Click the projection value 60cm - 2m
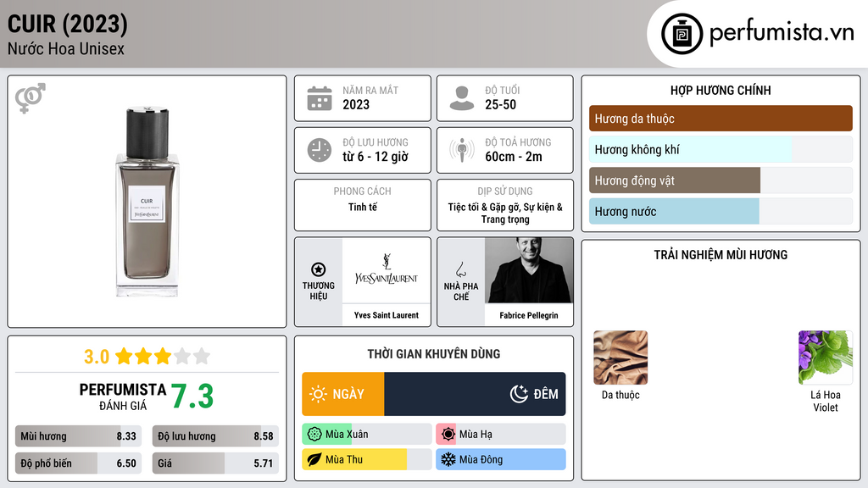The height and width of the screenshot is (488, 868). pos(514,157)
